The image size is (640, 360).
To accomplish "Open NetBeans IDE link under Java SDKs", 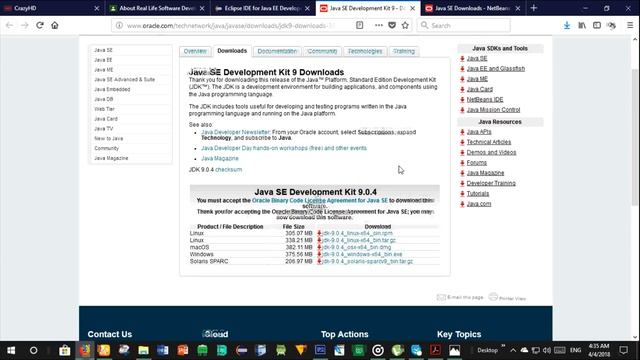I will [x=485, y=100].
